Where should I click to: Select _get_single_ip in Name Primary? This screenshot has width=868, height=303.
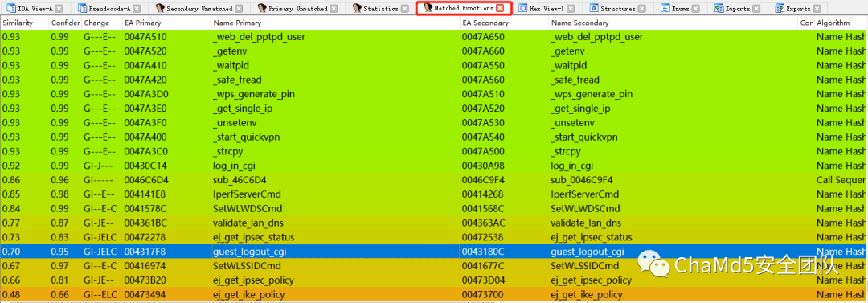coord(243,109)
